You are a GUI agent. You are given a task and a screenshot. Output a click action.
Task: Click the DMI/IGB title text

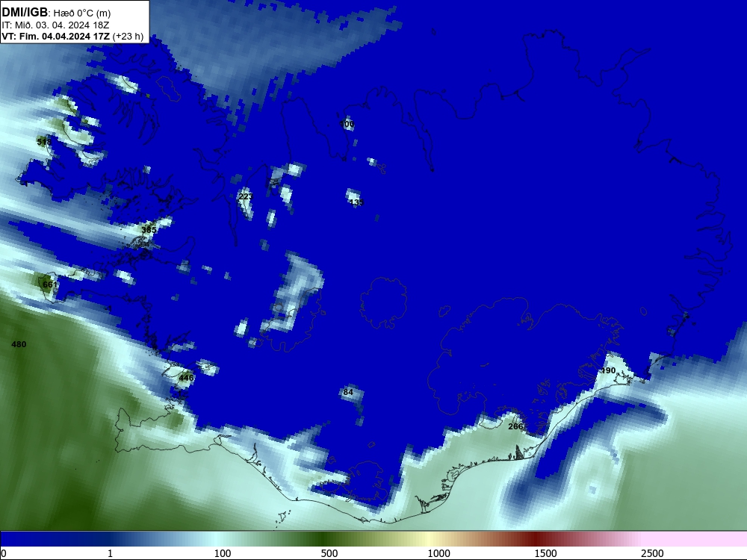click(25, 13)
